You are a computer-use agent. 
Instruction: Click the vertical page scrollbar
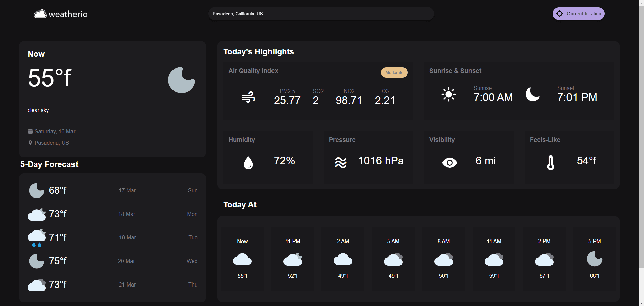click(641, 138)
